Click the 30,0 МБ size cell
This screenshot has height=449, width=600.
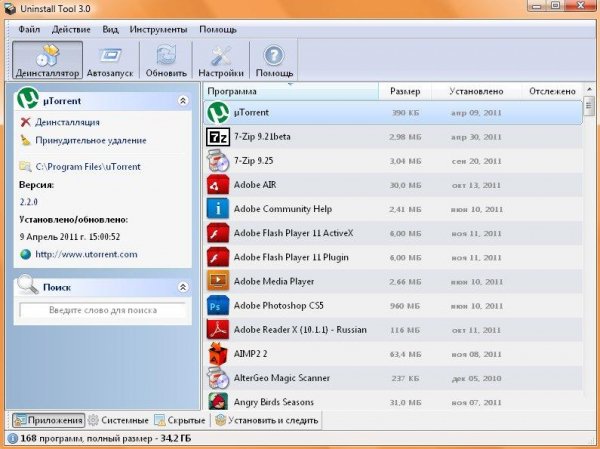(x=405, y=185)
